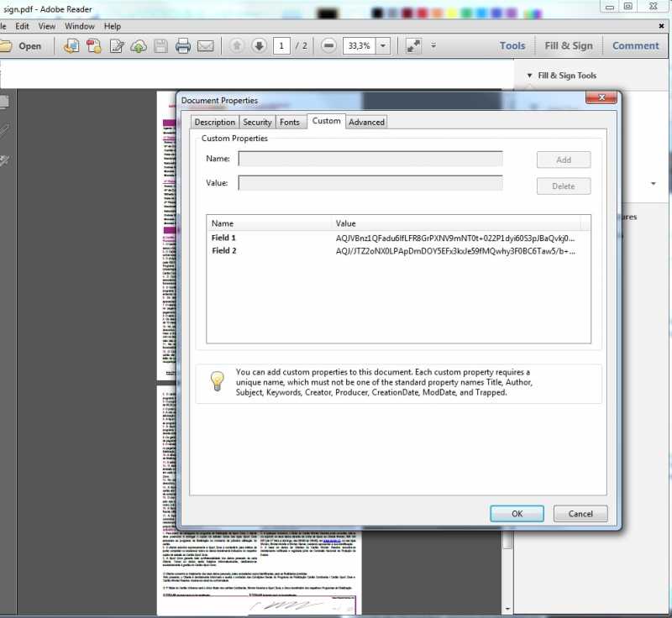Click the Print file icon
The width and height of the screenshot is (672, 618).
click(x=183, y=46)
